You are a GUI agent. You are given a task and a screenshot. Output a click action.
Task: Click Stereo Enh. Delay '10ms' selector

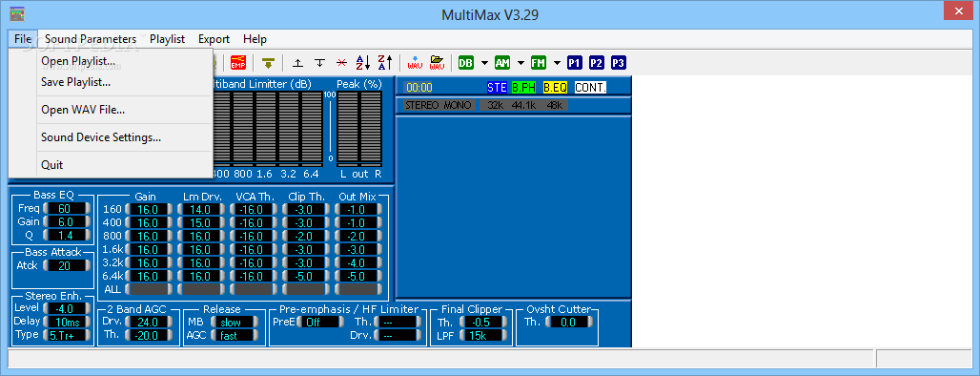point(66,322)
